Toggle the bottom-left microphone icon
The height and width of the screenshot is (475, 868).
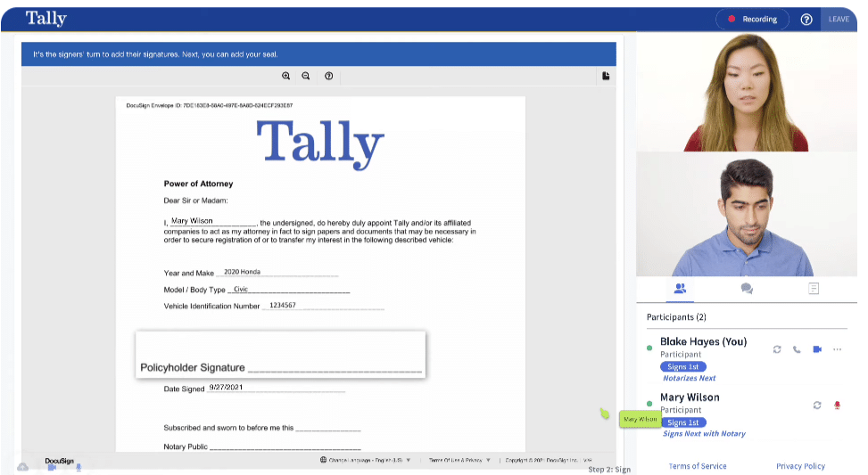(x=79, y=468)
